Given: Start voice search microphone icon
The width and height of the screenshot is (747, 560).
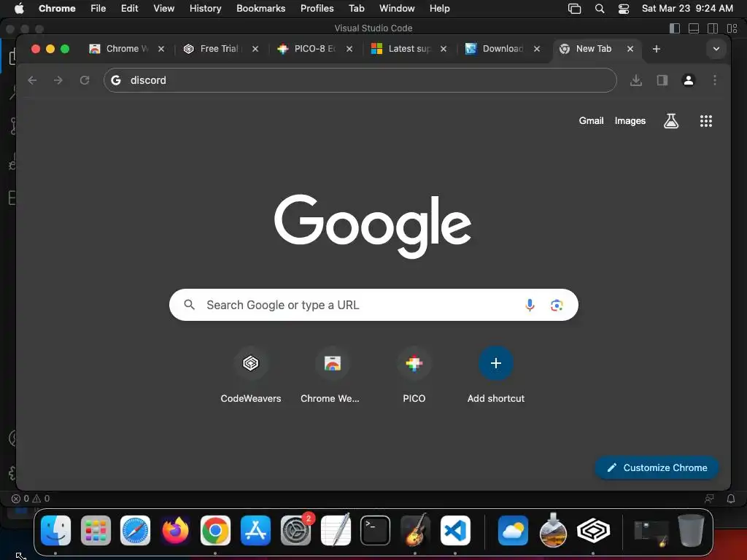Looking at the screenshot, I should pyautogui.click(x=530, y=305).
